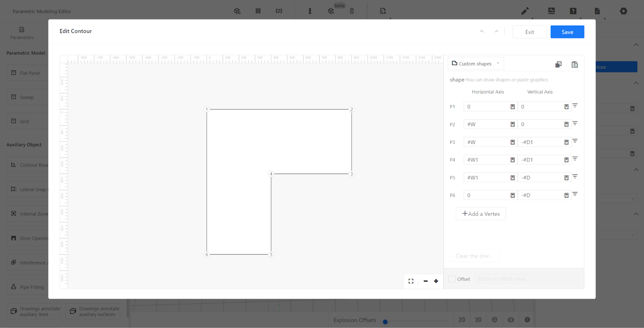The height and width of the screenshot is (328, 644).
Task: Open the options menu for row P5
Action: tap(575, 177)
